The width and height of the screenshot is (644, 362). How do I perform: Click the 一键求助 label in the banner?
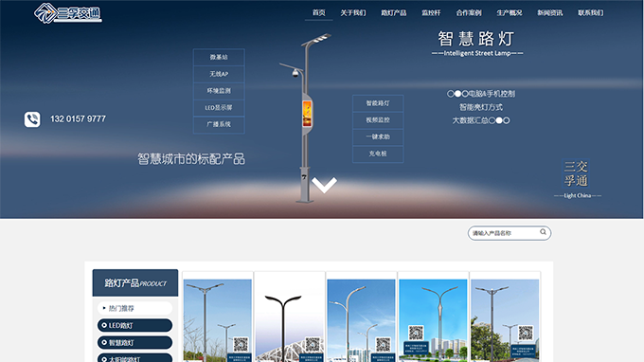click(378, 136)
